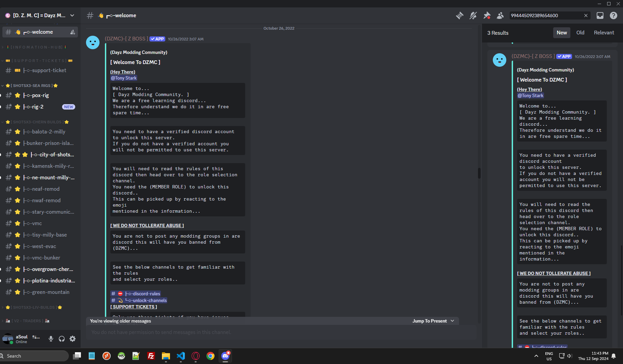Screen dimensions: 623x364
Task: Show hidden system tray icons
Action: click(536, 356)
